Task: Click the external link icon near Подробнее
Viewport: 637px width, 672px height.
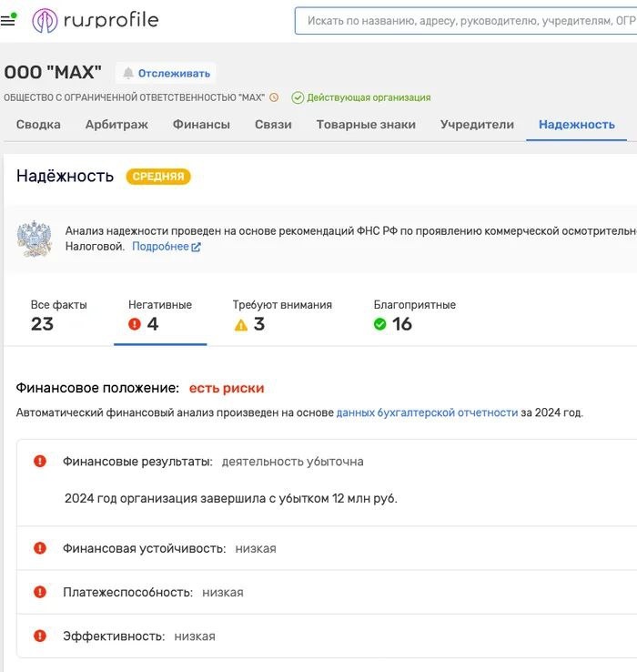Action: 197,247
